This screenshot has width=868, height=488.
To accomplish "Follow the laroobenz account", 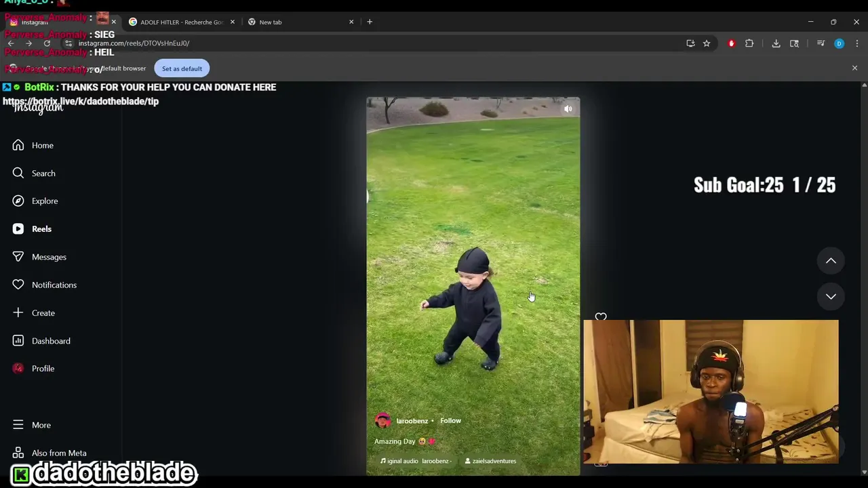I will (x=450, y=420).
